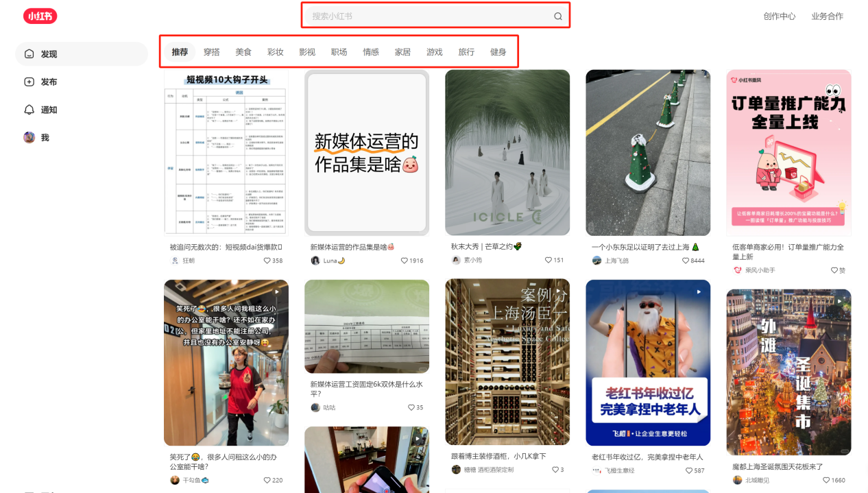The image size is (868, 493).
Task: Open Luna author avatar
Action: [x=315, y=261]
